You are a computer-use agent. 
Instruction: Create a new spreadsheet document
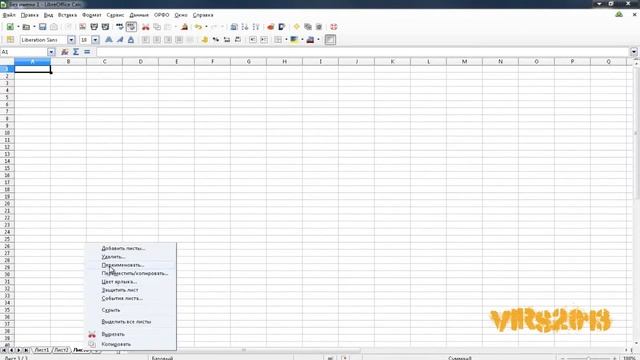[10, 27]
